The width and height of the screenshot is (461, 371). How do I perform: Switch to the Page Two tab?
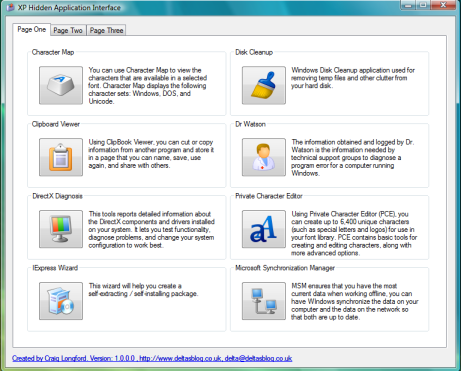click(x=68, y=30)
